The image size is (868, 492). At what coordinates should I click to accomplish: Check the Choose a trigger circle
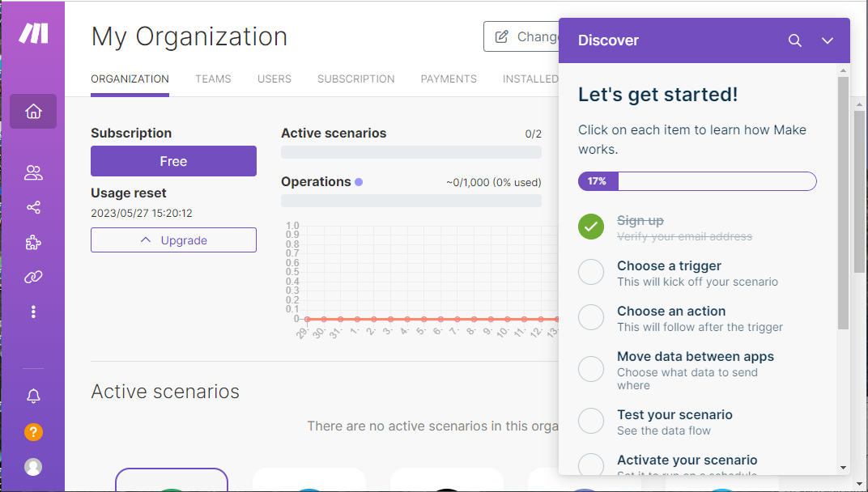tap(591, 272)
